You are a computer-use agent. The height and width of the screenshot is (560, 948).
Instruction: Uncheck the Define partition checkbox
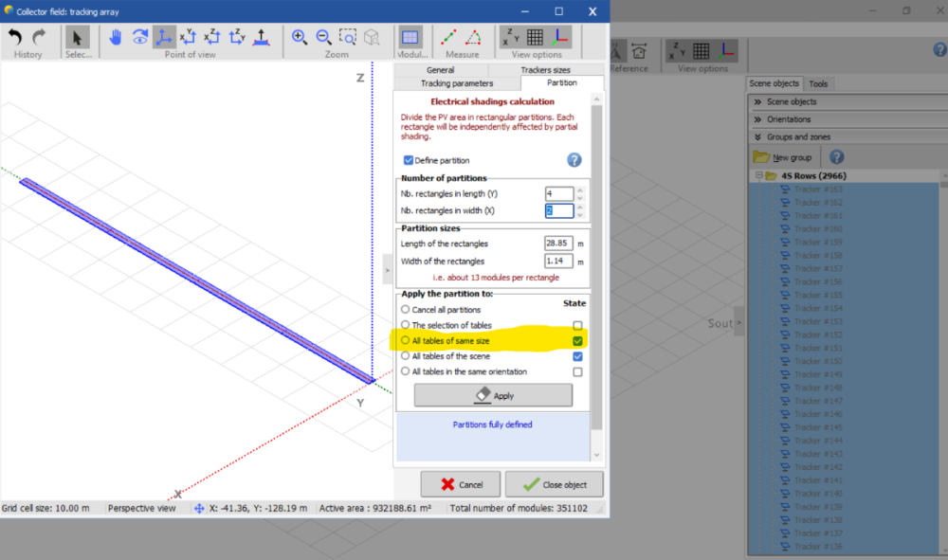click(x=409, y=161)
